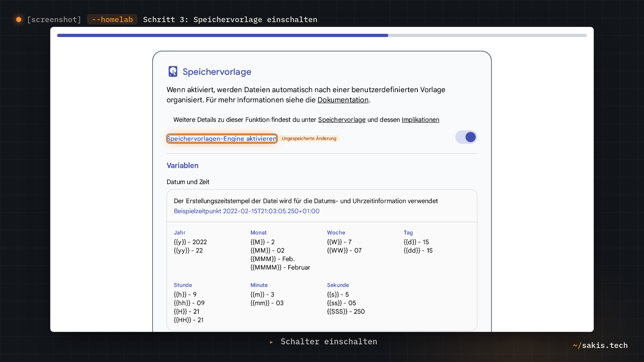Click the {{d}} - 15 variable
The image size is (644, 362).
[416, 242]
